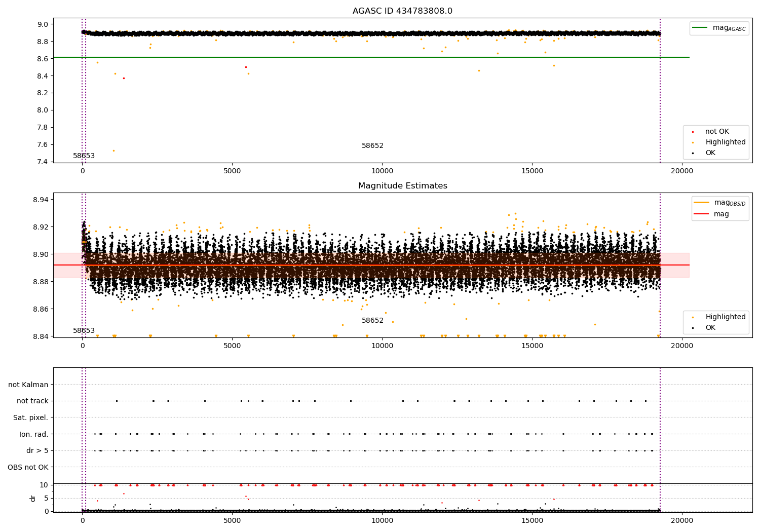Click the "10" tick on the dr axis
Viewport: 760px width, 532px height.
[44, 485]
